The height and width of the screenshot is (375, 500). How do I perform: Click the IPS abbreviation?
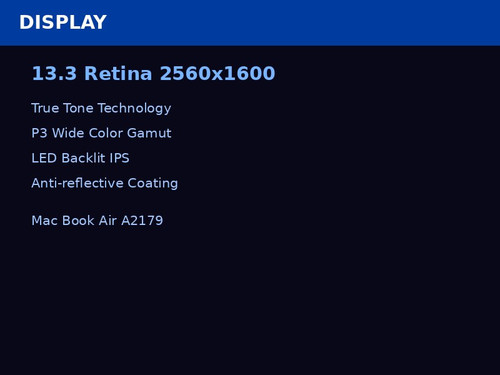[119, 158]
